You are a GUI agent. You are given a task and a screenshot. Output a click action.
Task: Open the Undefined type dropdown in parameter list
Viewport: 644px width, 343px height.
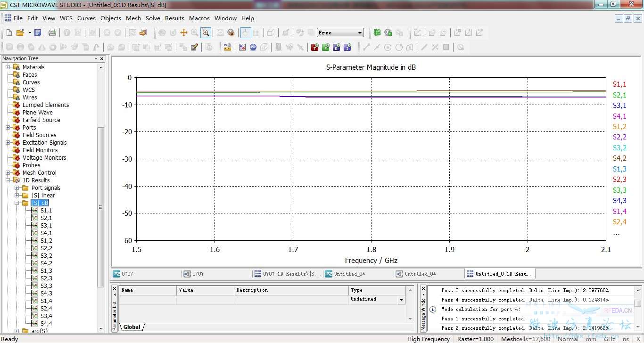pos(402,300)
